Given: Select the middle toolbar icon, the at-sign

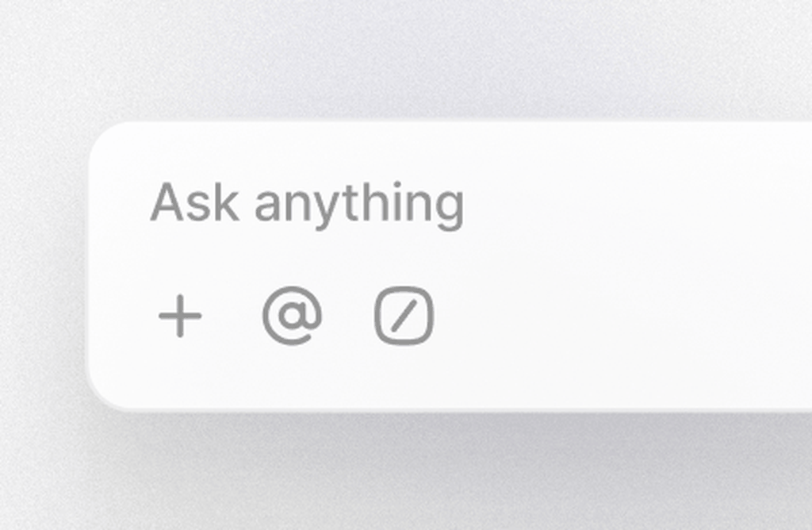Looking at the screenshot, I should coord(292,316).
